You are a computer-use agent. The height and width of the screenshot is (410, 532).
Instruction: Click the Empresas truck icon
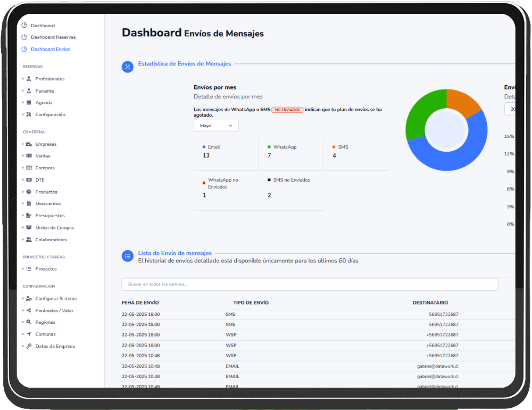(x=29, y=144)
